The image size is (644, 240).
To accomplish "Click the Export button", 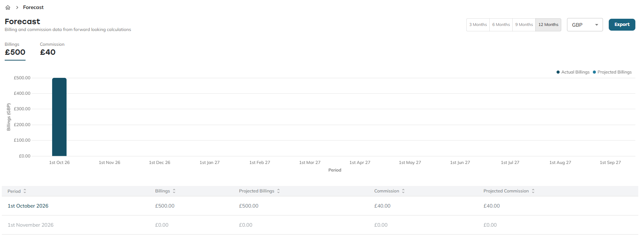I will click(622, 25).
